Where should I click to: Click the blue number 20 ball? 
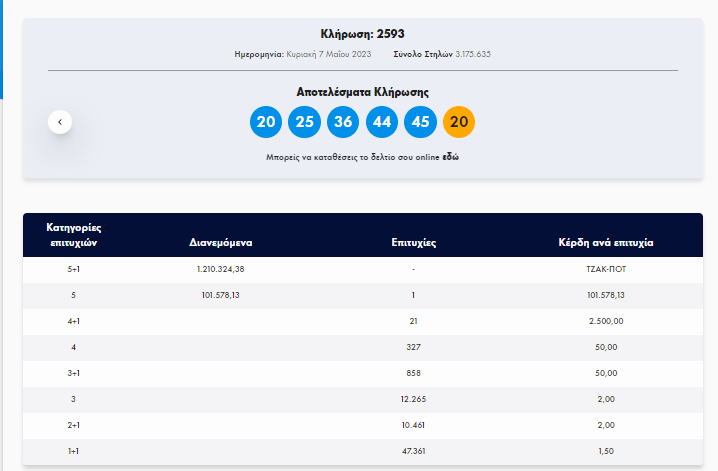(x=266, y=122)
